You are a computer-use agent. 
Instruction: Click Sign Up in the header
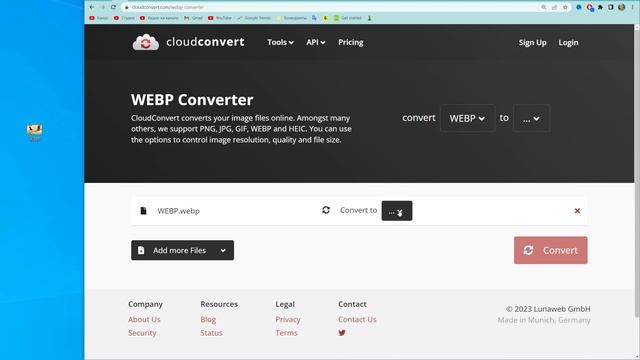[532, 42]
